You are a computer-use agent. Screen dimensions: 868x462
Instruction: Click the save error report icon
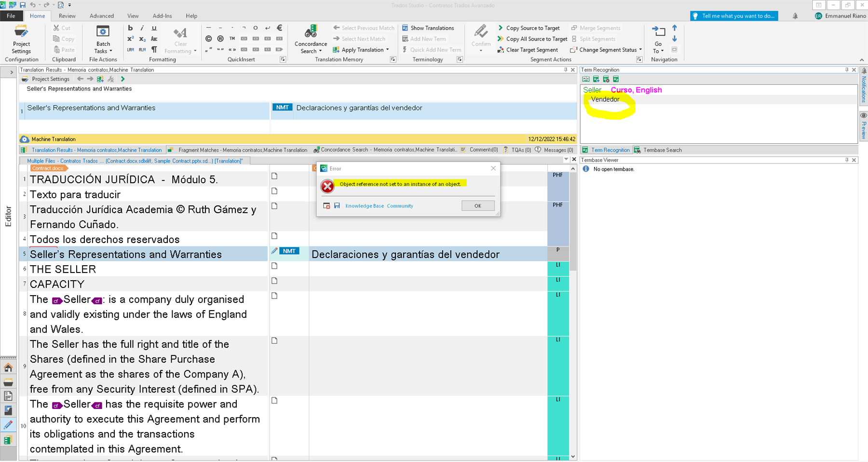337,206
